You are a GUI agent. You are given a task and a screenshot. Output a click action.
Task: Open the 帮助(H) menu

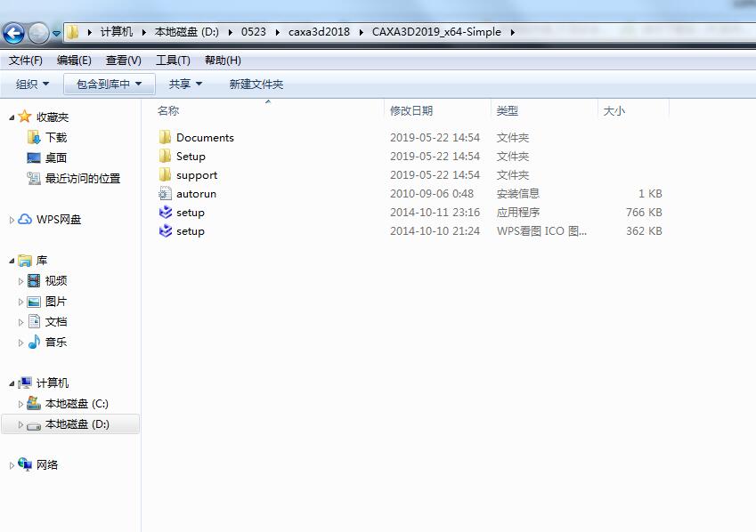pyautogui.click(x=223, y=60)
